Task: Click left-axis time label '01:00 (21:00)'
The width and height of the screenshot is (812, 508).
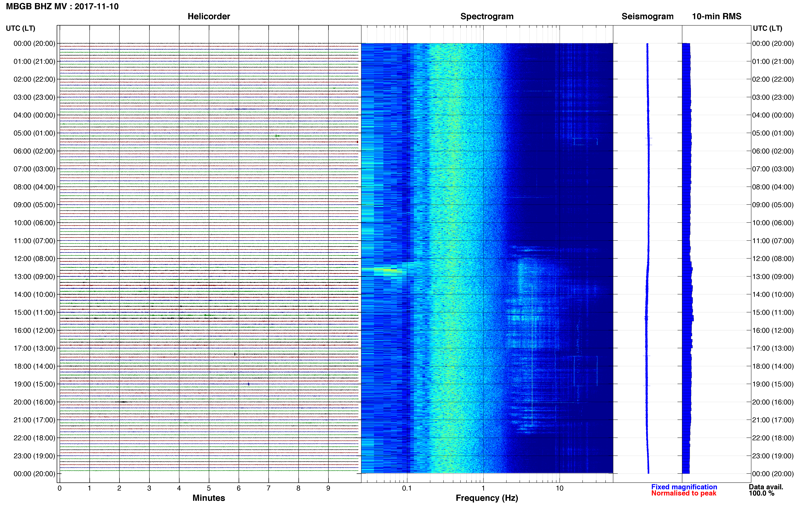Action: pos(34,62)
